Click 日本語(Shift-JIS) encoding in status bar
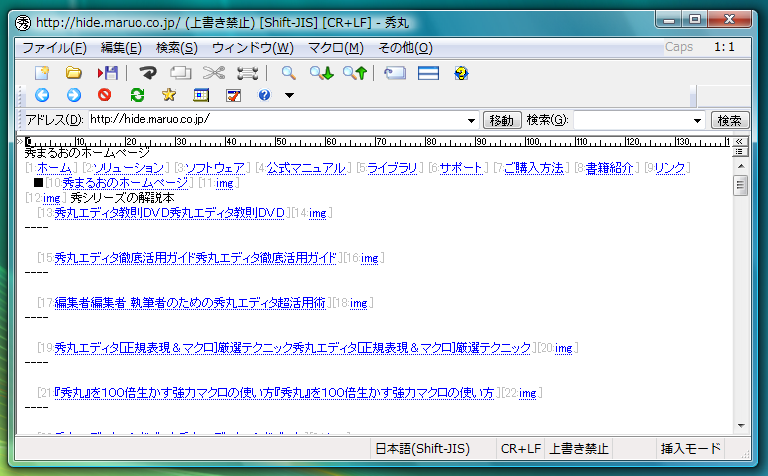The image size is (768, 476). coord(423,449)
